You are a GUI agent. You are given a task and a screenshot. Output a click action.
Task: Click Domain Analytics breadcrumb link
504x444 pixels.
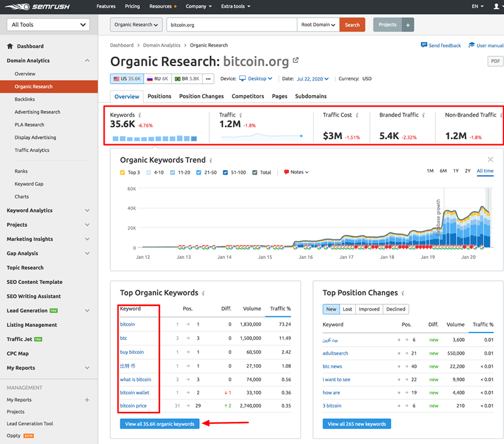162,45
